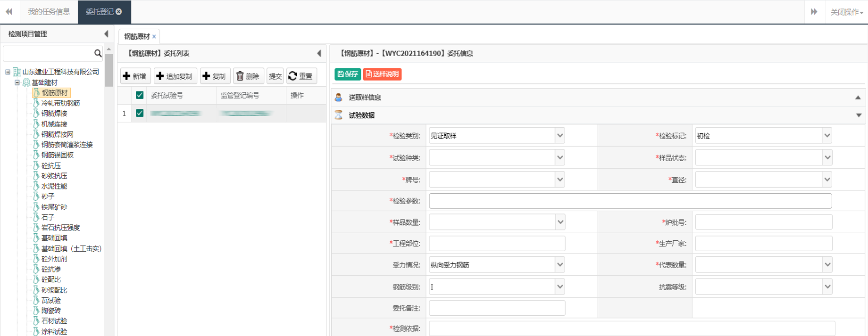
Task: Click the 删除 trash button
Action: [x=248, y=76]
